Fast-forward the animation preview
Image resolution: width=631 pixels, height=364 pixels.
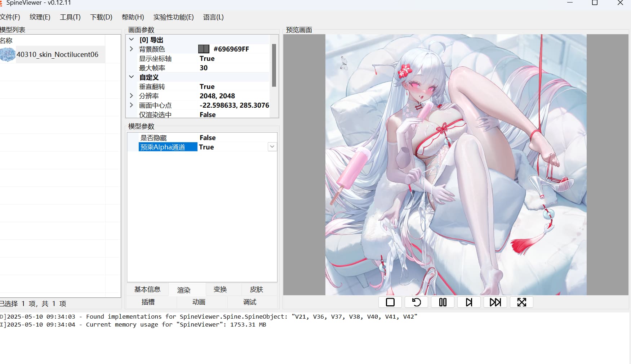[495, 302]
